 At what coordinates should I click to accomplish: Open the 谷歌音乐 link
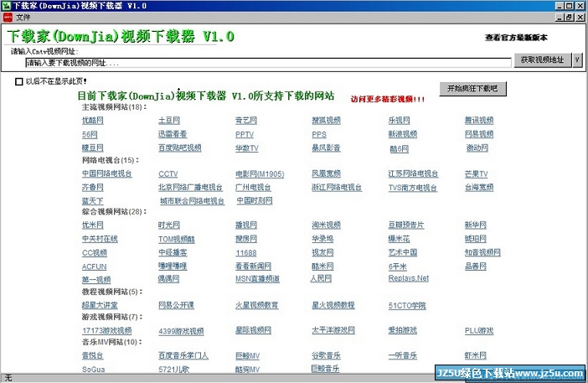[x=327, y=355]
